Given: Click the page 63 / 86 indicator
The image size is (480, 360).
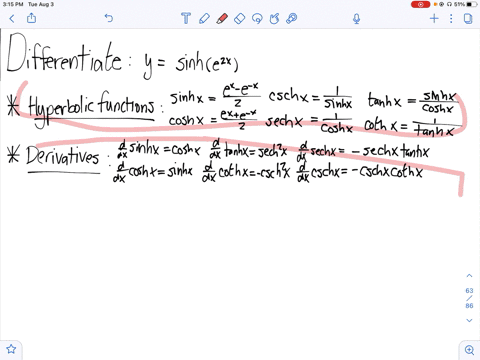Looking at the screenshot, I should [x=469, y=298].
